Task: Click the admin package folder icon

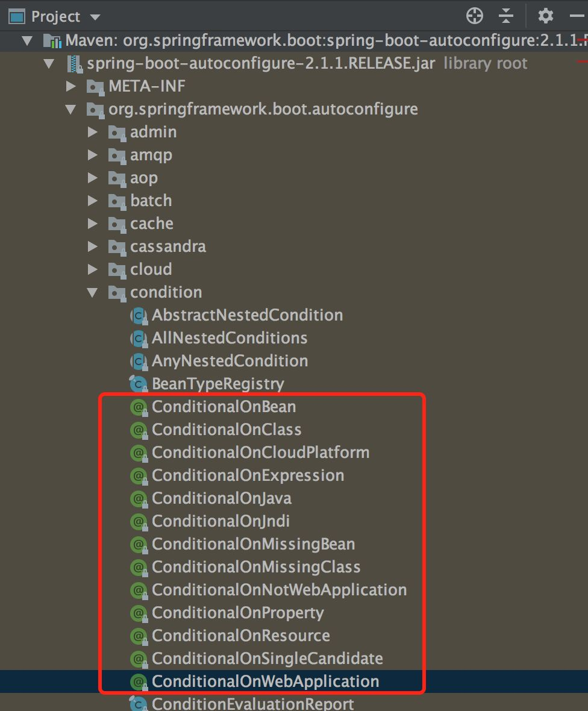Action: pyautogui.click(x=117, y=133)
